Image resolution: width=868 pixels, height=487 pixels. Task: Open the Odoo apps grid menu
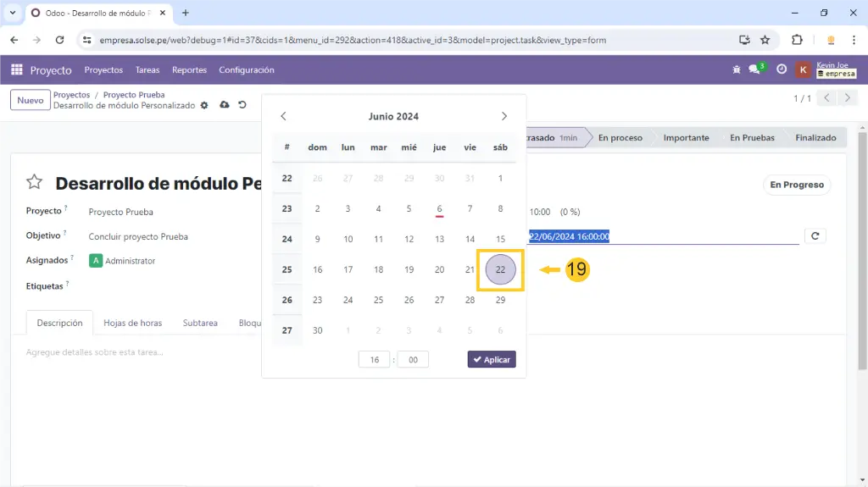pos(17,70)
